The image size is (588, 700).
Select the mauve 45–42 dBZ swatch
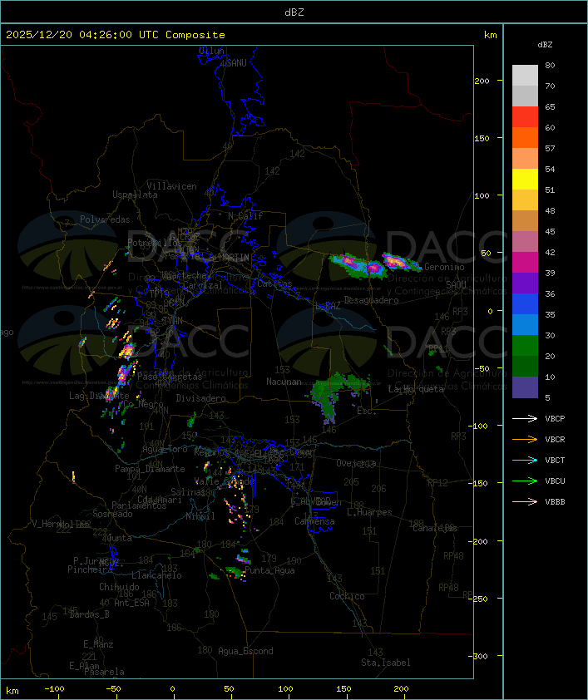(x=525, y=242)
